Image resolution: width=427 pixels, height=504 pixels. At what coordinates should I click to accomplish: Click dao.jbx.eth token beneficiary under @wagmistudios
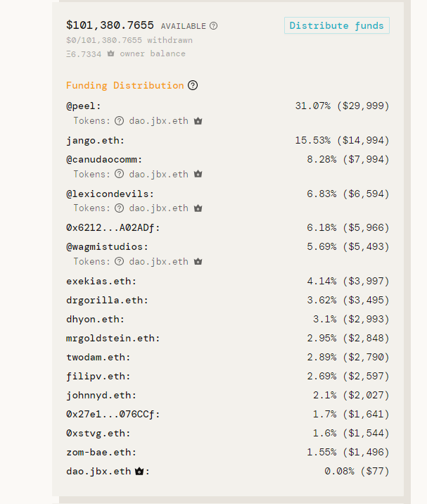coord(159,262)
